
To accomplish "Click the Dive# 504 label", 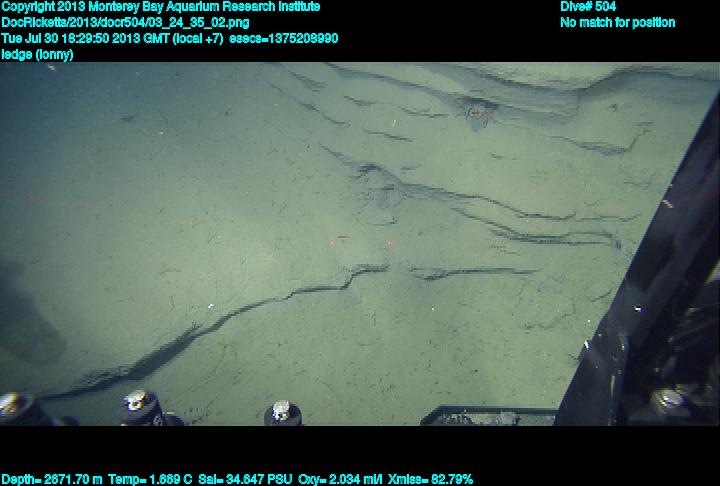I will [588, 7].
